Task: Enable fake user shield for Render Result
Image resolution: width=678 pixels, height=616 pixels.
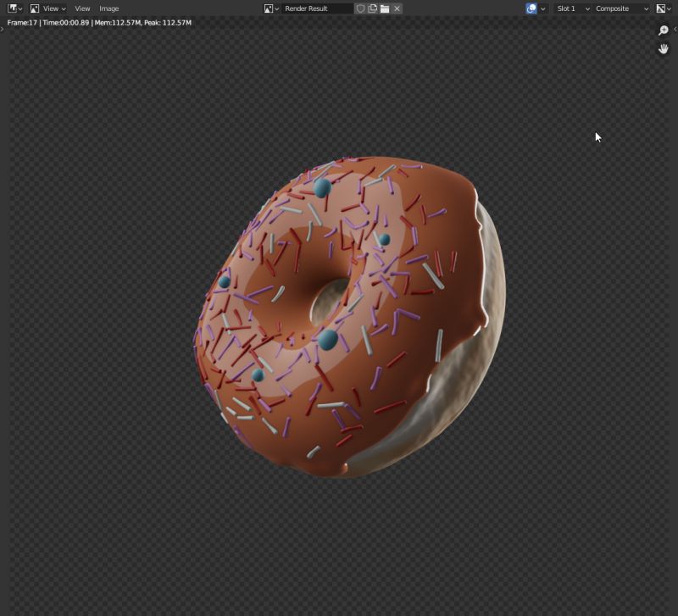Action: [361, 8]
